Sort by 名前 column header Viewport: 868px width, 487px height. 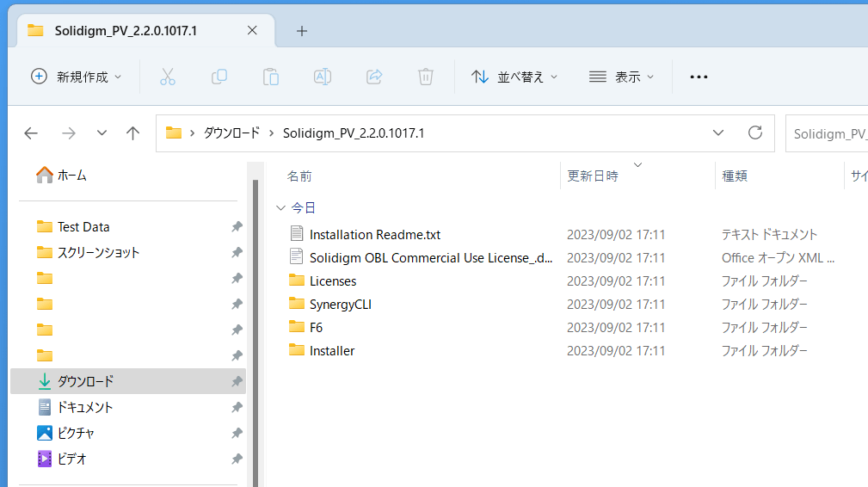(x=299, y=176)
